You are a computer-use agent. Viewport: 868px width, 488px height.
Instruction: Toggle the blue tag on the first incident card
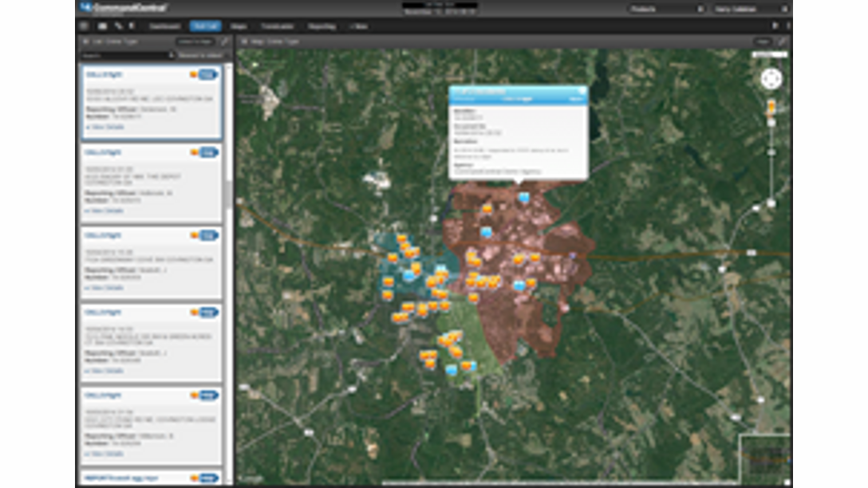click(208, 74)
